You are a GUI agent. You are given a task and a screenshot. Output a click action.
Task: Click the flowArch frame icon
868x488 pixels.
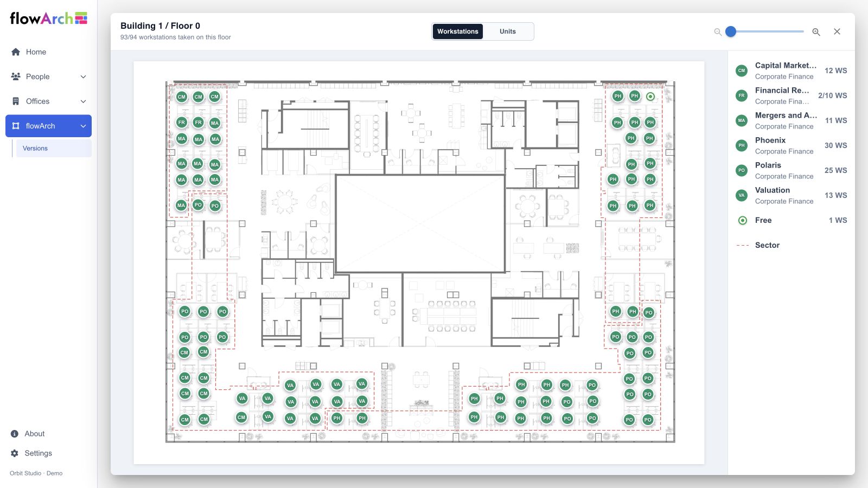[x=16, y=126]
